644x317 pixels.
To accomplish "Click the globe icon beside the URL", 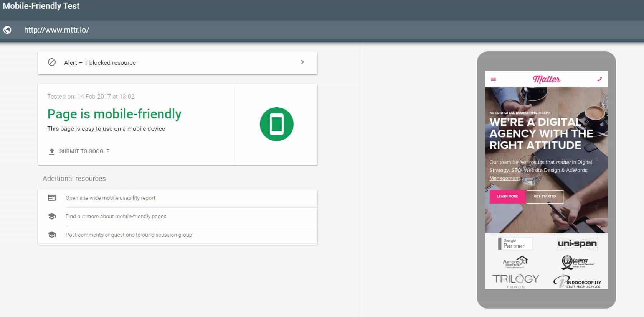I will coord(7,30).
